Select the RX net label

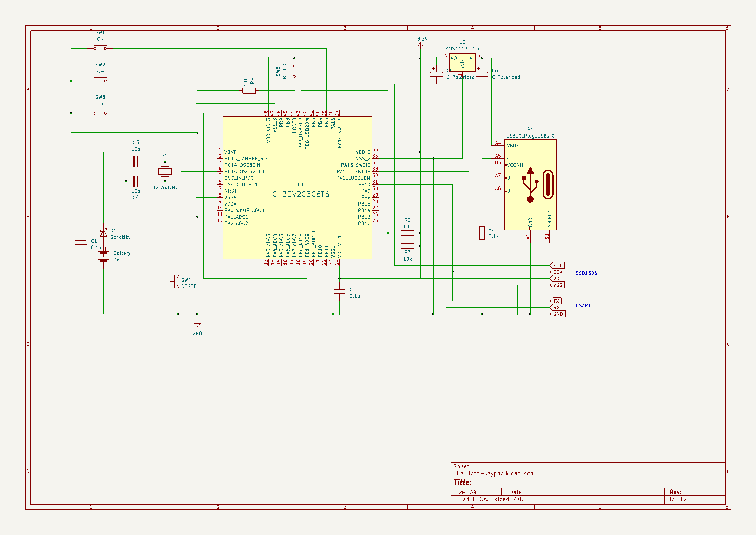tap(556, 308)
